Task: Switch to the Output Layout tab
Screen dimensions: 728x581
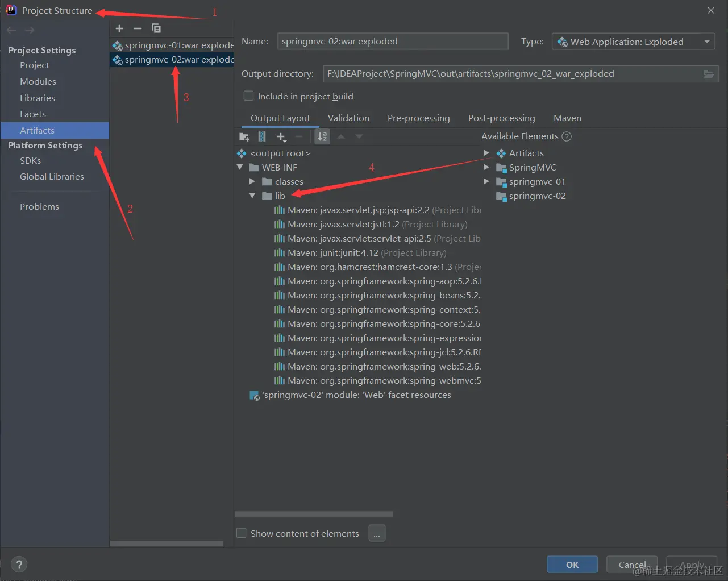Action: tap(280, 118)
